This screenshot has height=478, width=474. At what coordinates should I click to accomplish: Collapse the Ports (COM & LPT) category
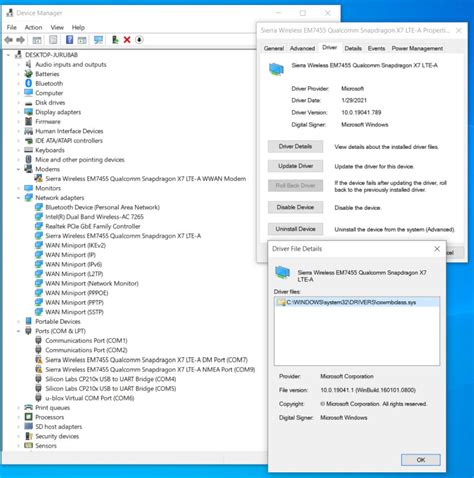19,331
